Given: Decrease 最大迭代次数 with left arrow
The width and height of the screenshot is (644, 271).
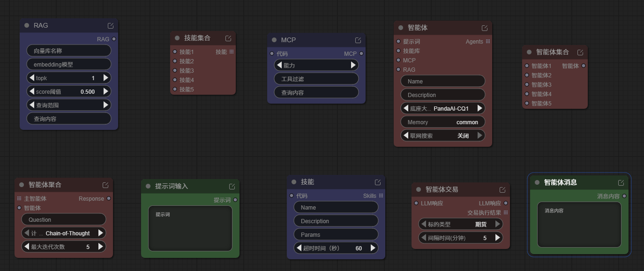Looking at the screenshot, I should coord(27,247).
